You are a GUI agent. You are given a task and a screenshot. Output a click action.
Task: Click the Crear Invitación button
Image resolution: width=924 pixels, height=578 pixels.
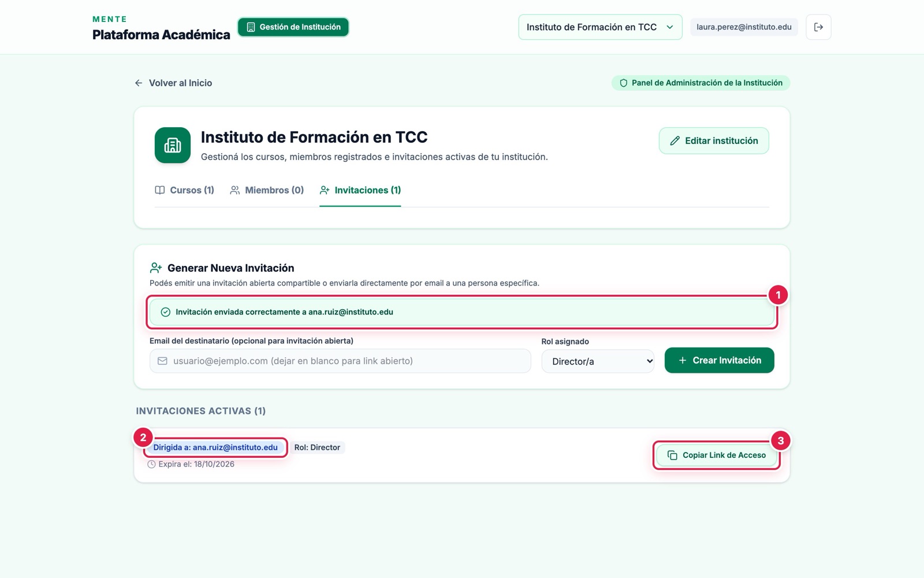tap(720, 361)
